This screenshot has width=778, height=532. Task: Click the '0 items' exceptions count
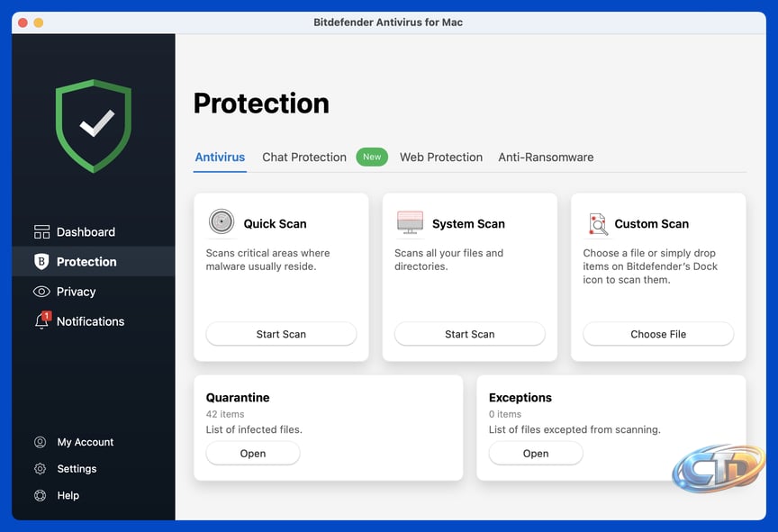[x=504, y=414]
